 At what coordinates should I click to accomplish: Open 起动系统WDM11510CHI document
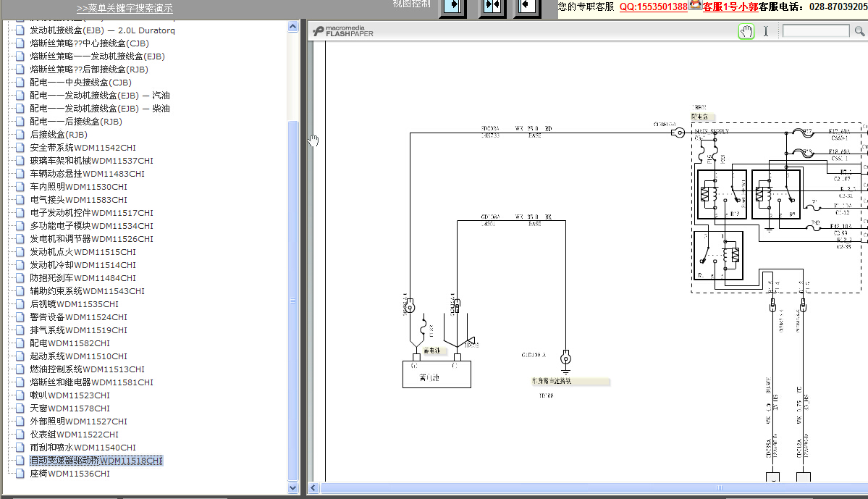[79, 356]
